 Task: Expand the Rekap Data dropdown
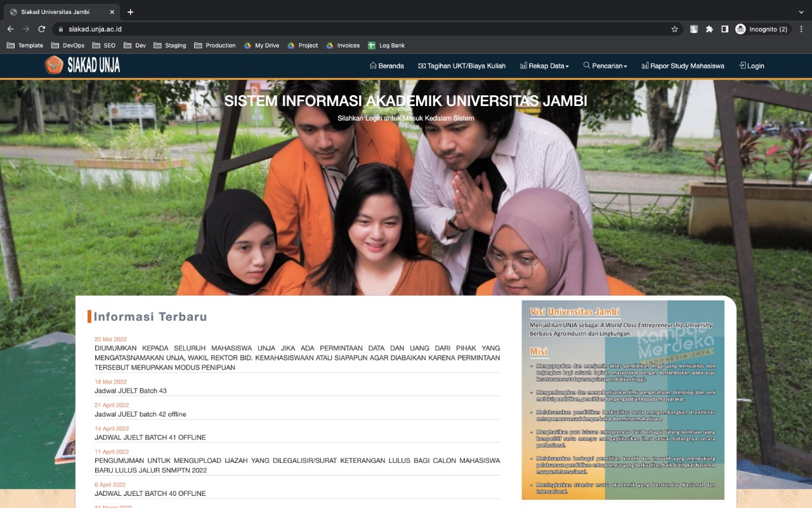(544, 66)
